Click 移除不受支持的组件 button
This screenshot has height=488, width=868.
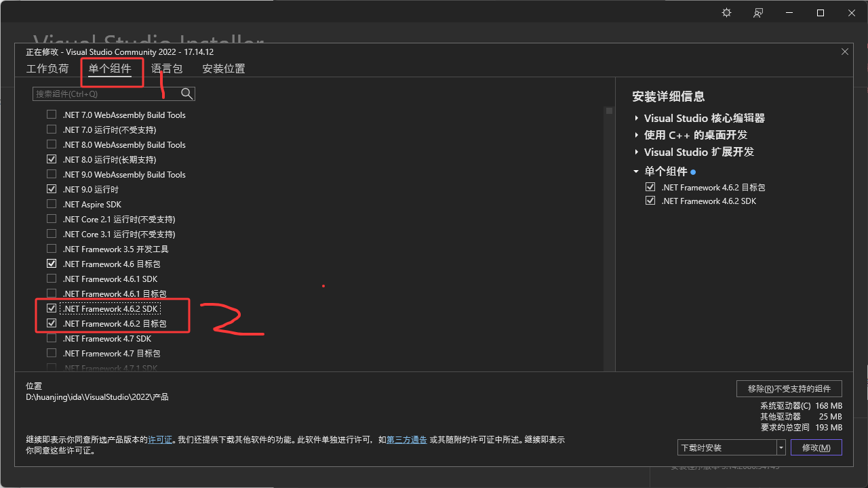tap(789, 388)
